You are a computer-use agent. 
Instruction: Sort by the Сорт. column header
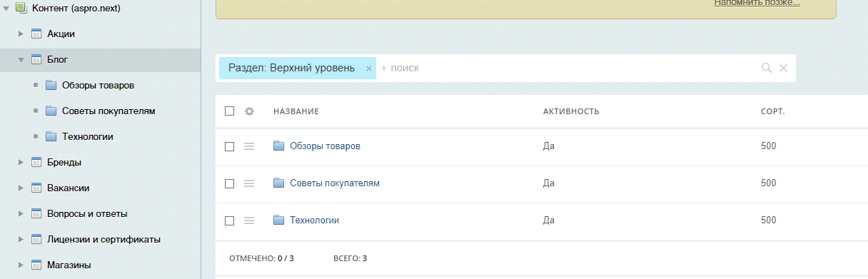(x=773, y=111)
